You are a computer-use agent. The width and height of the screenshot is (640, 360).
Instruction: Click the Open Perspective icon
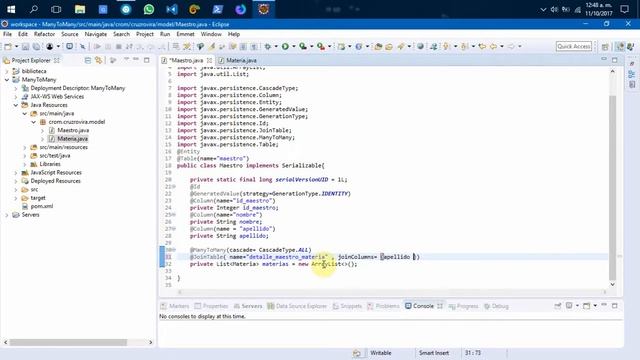[605, 47]
